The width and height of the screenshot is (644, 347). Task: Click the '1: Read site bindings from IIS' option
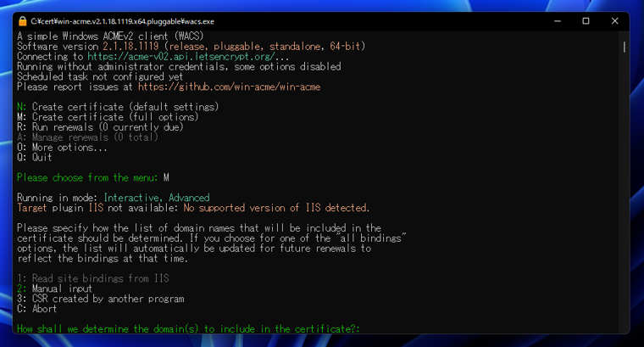pyautogui.click(x=92, y=278)
